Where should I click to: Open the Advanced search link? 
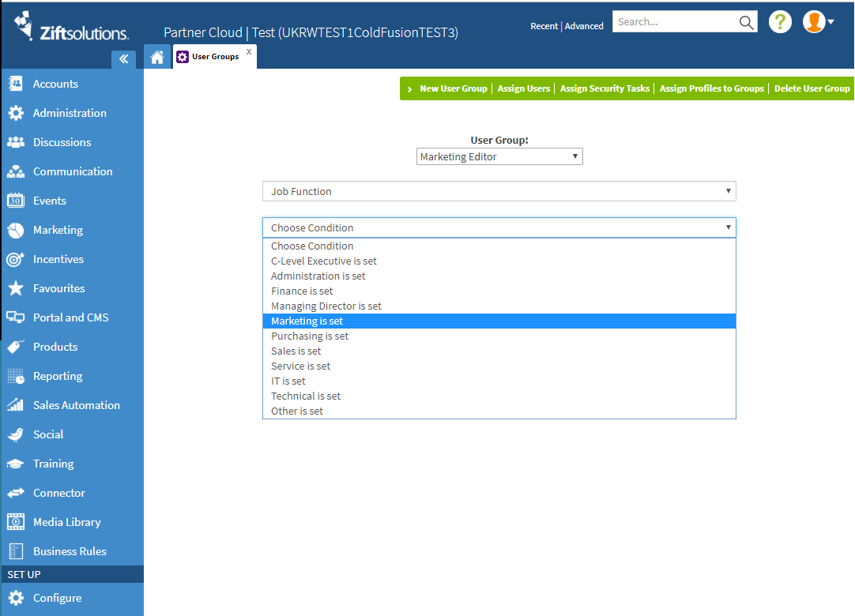click(x=584, y=26)
